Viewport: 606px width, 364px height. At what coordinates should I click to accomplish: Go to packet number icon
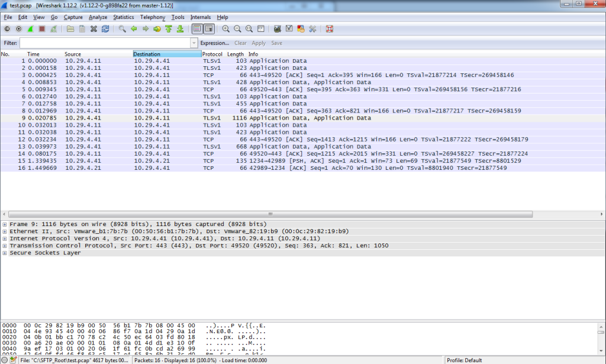[157, 29]
